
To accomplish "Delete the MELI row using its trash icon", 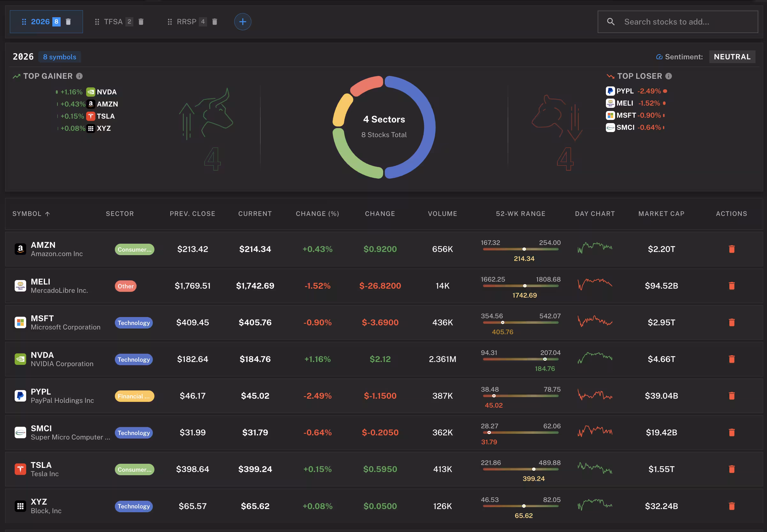I will (732, 286).
